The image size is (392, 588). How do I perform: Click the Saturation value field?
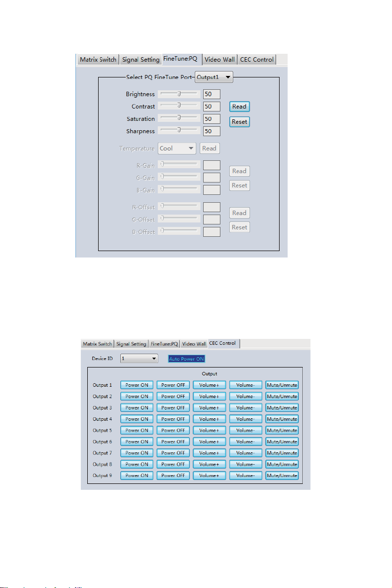[212, 119]
